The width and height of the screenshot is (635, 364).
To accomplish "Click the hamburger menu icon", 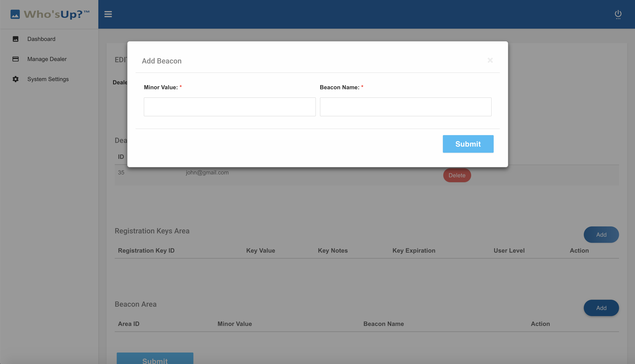I will pyautogui.click(x=108, y=14).
